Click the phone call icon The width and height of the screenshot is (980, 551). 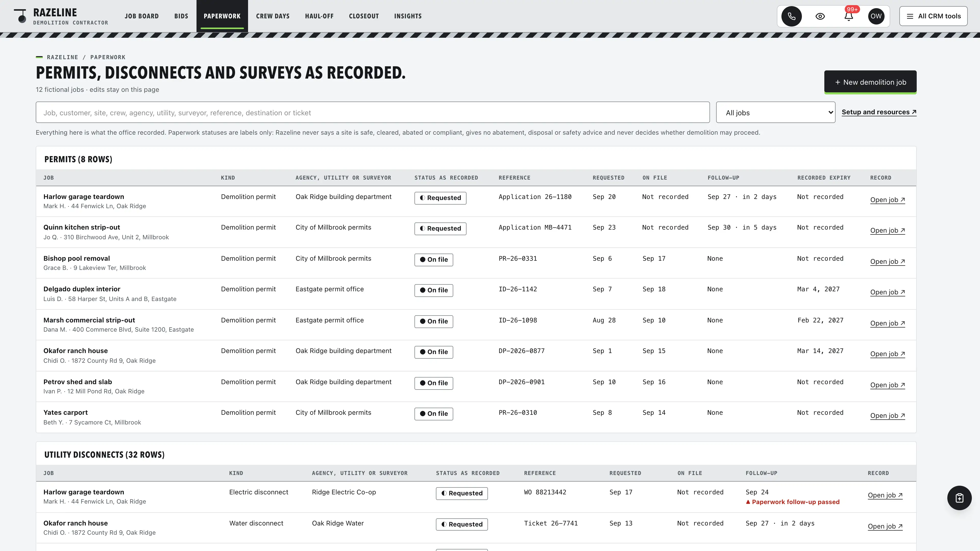791,16
